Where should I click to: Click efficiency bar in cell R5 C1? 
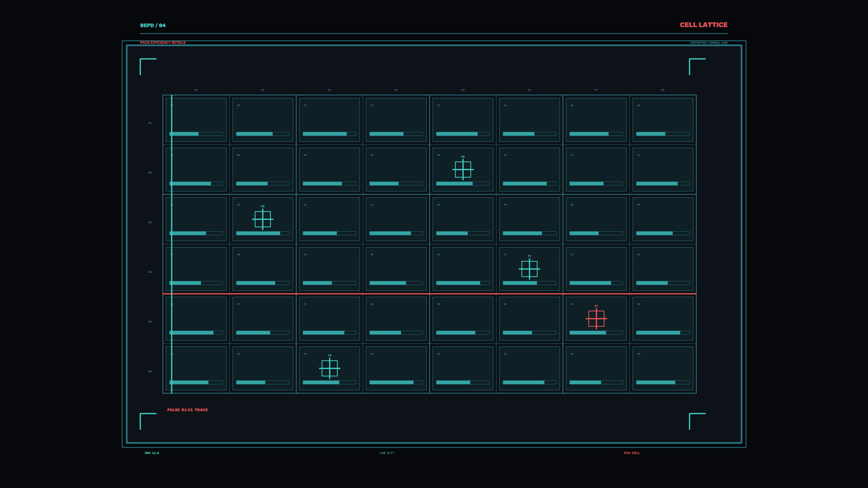196,333
